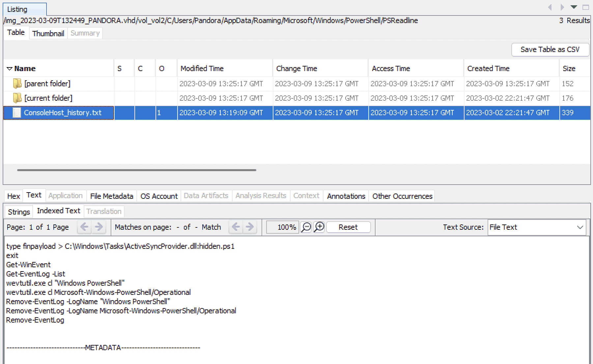This screenshot has height=364, width=593.
Task: Select the Text viewer tab
Action: point(34,195)
